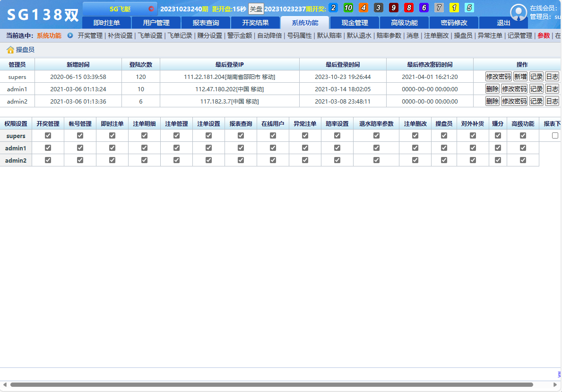Viewport: 562px width, 392px height.
Task: Click the 关盘 button
Action: point(256,9)
